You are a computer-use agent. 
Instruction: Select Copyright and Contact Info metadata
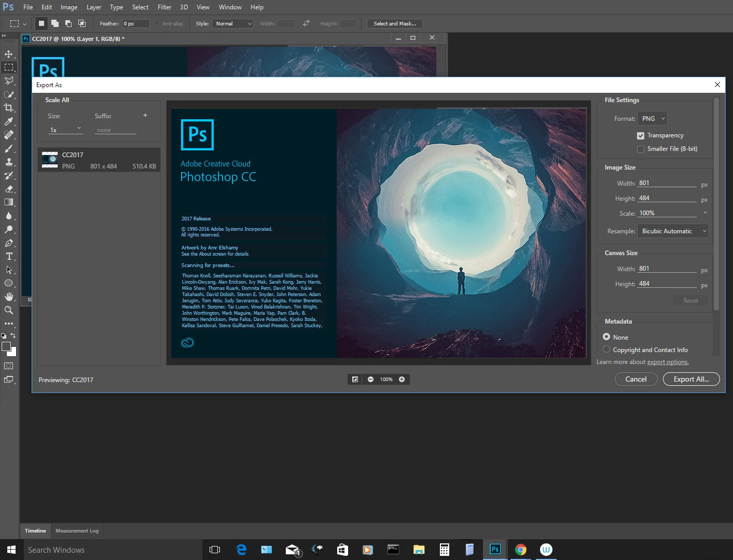(x=606, y=350)
